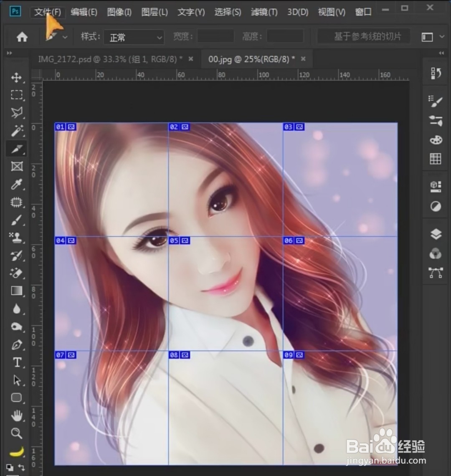Screen dimensions: 451x476
Task: Select the History Brush tool
Action: [x=16, y=256]
